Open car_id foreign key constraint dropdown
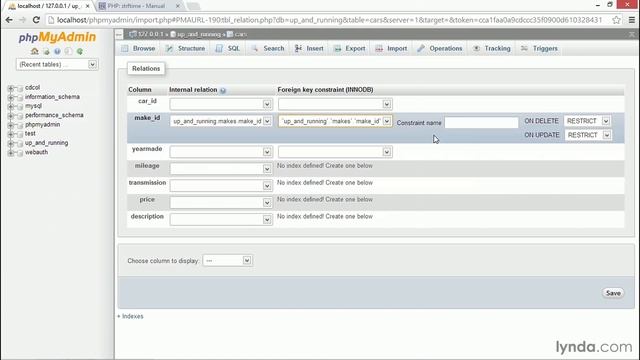This screenshot has width=640, height=360. click(x=335, y=104)
